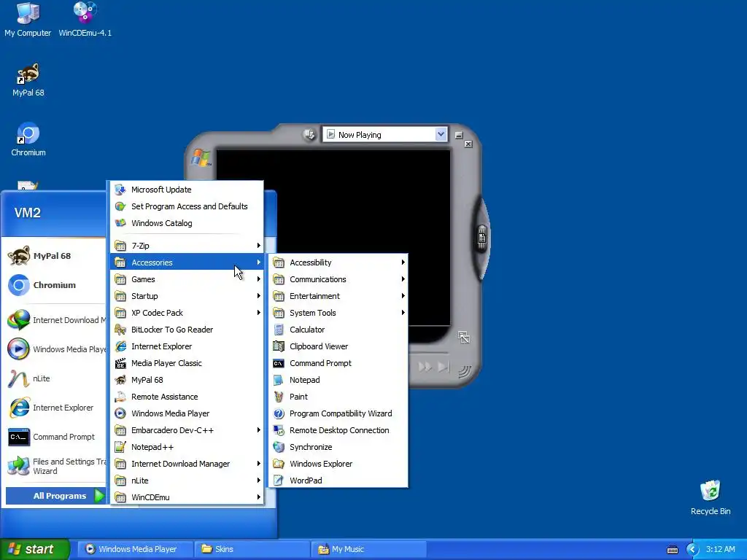The image size is (747, 560).
Task: Open Chromium desktop shortcut
Action: pyautogui.click(x=28, y=139)
